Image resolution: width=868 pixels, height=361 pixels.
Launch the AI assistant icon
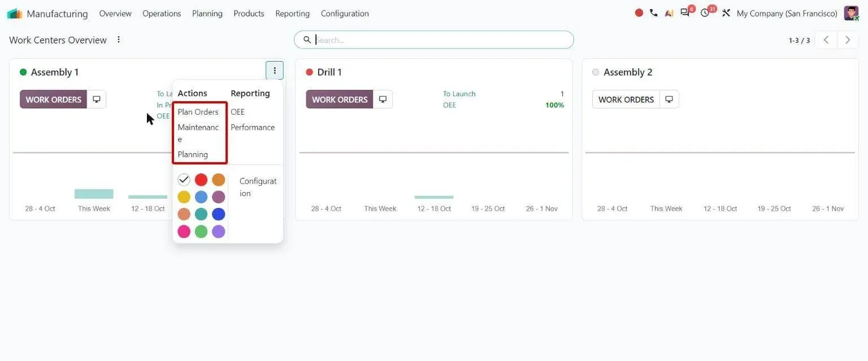[x=669, y=13]
